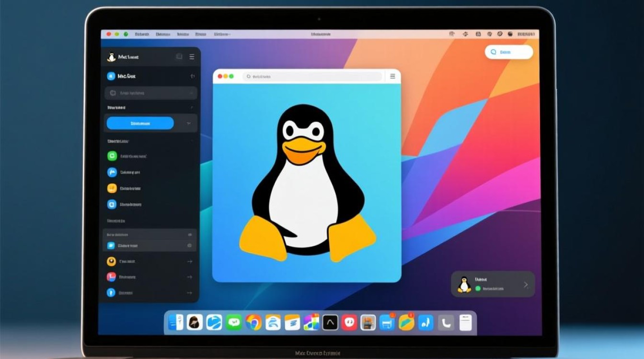Screen dimensions: 644x359
Task: Click the penguin icon in the bottom-right notification card
Action: tap(463, 284)
